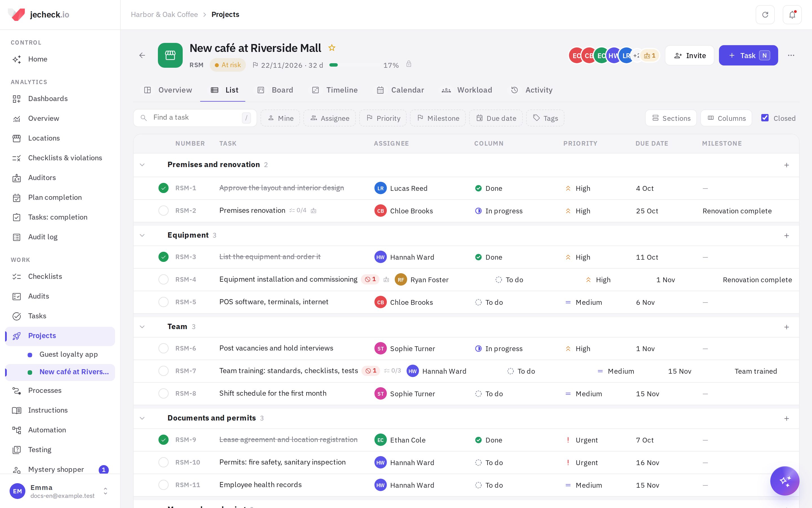
Task: Uncheck completed task RSM-9
Action: [164, 440]
